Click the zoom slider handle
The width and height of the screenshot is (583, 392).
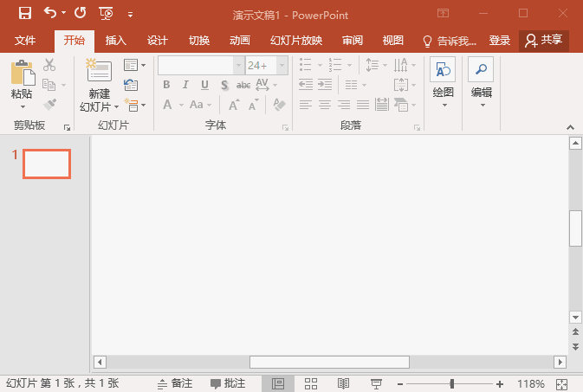click(x=451, y=384)
